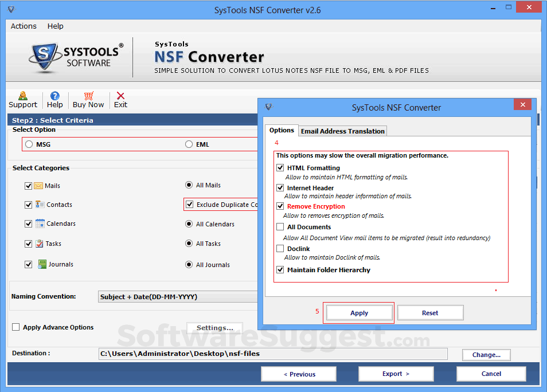The width and height of the screenshot is (547, 392).
Task: Open the Actions menu
Action: (24, 26)
